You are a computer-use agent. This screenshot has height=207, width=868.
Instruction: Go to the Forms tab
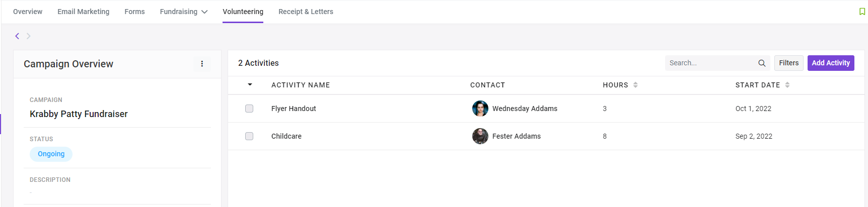pos(134,12)
